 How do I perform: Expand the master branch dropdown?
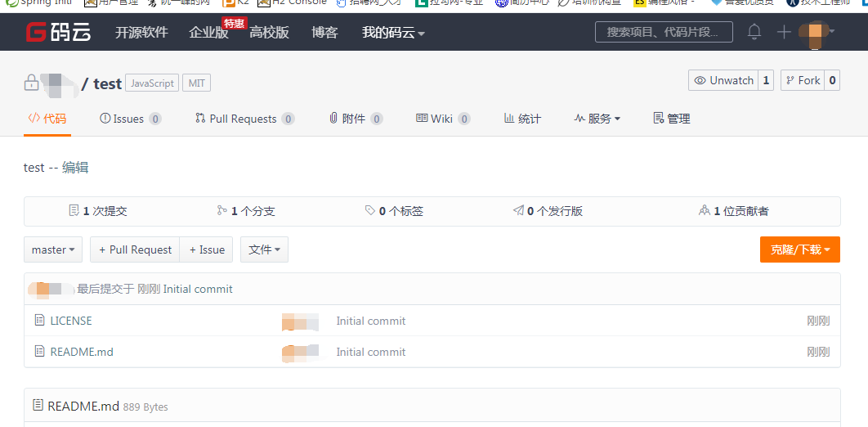(53, 249)
